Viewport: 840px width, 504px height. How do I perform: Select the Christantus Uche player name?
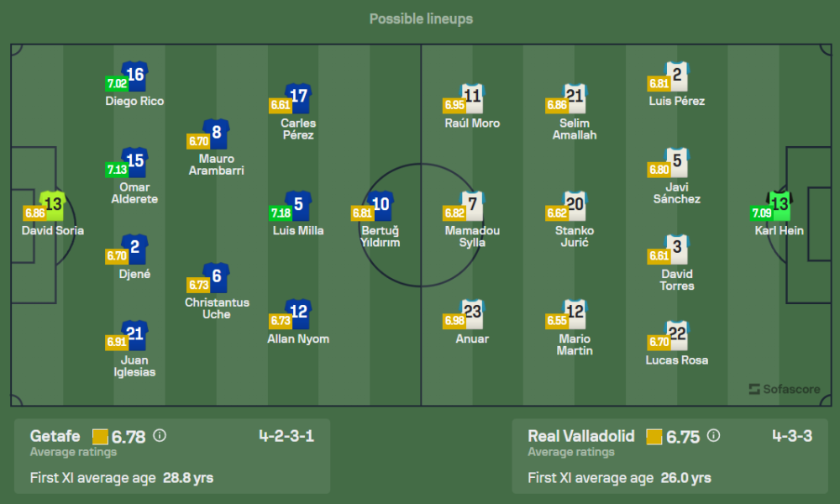point(217,308)
